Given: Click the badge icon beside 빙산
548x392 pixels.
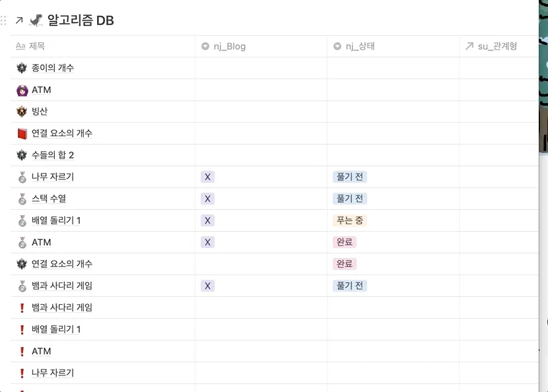Looking at the screenshot, I should (22, 112).
